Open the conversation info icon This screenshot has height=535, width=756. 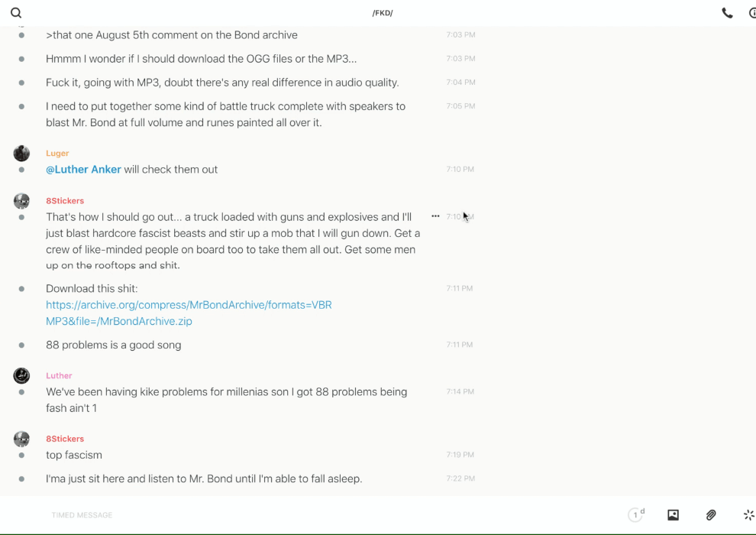click(751, 13)
